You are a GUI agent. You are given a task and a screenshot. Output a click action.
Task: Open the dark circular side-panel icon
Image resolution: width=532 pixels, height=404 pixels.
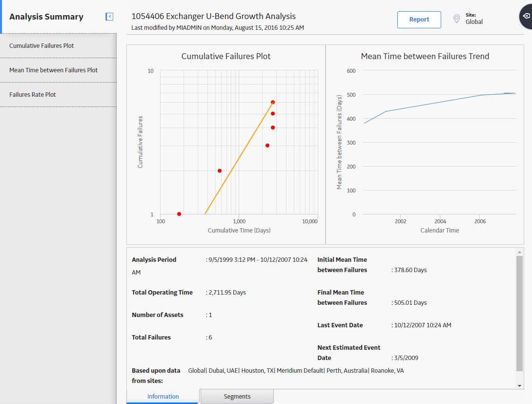coord(526,16)
